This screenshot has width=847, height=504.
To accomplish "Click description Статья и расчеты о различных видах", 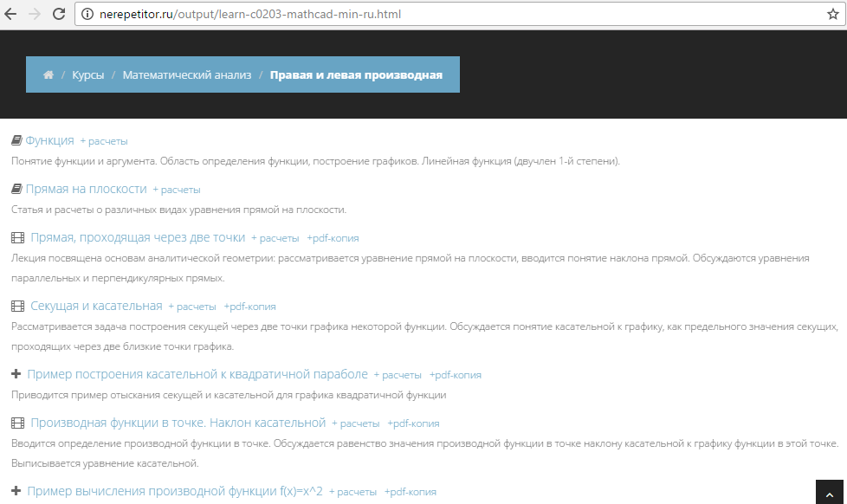I will click(178, 210).
